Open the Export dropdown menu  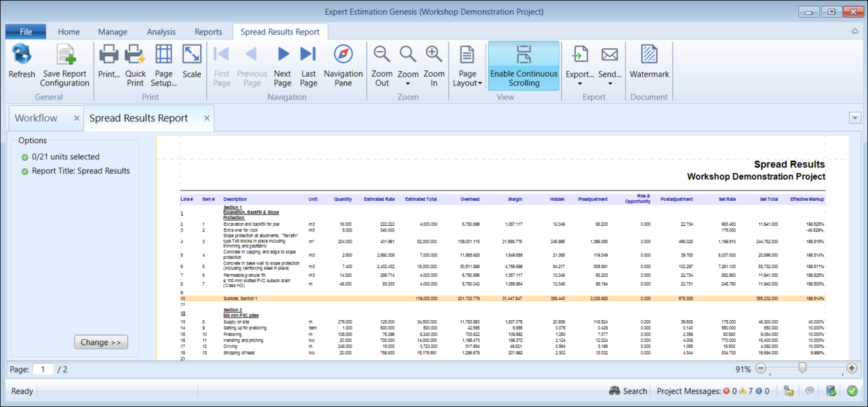(x=580, y=65)
